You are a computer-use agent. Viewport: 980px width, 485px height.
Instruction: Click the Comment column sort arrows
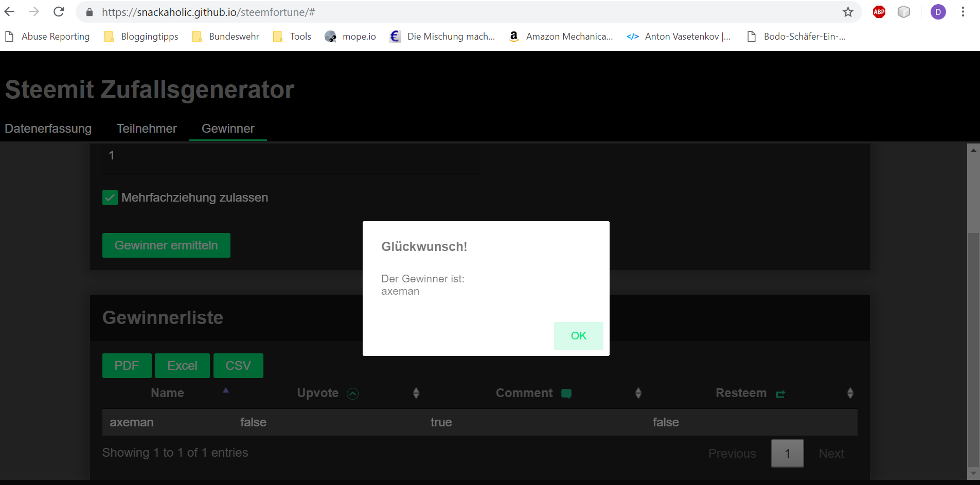click(638, 393)
